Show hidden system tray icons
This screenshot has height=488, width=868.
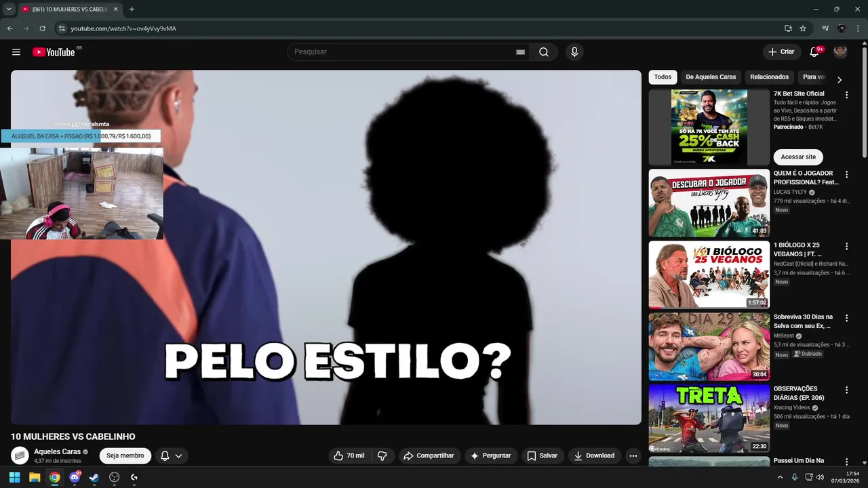(780, 477)
